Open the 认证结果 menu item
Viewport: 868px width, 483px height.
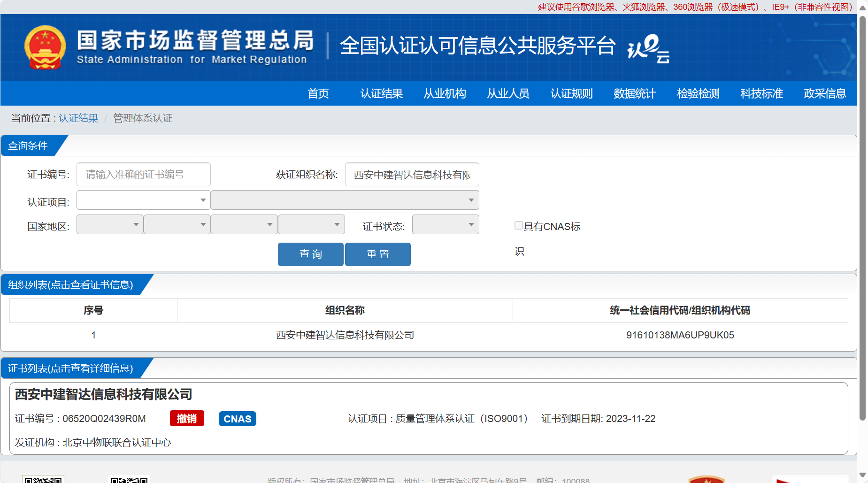(x=381, y=93)
